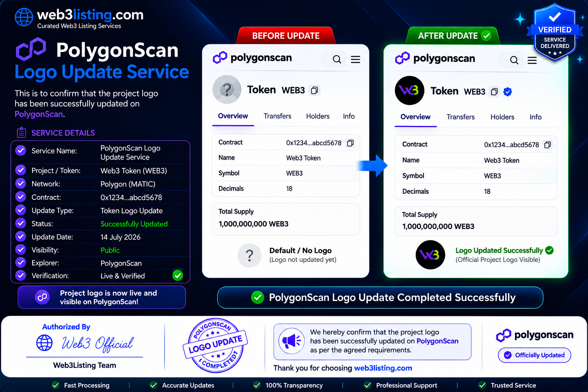Viewport: 588px width, 392px height.
Task: Click the question-mark token avatar beside Token WEB3
Action: 227,90
